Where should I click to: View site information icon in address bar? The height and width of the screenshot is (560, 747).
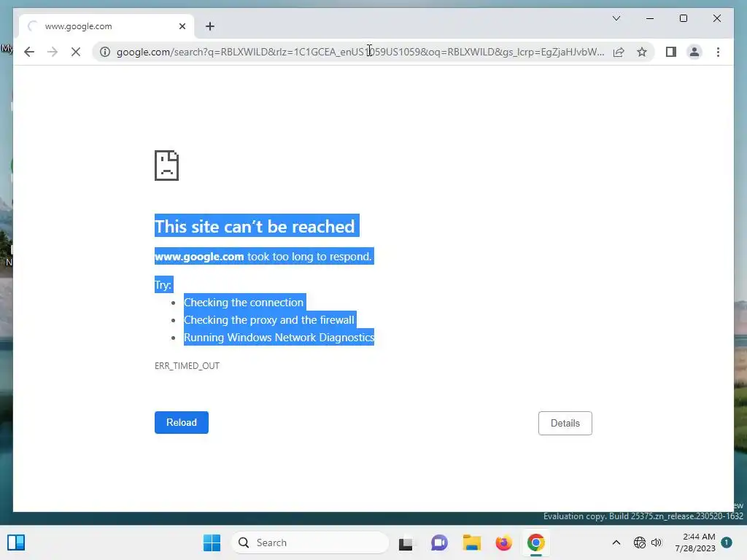[105, 52]
